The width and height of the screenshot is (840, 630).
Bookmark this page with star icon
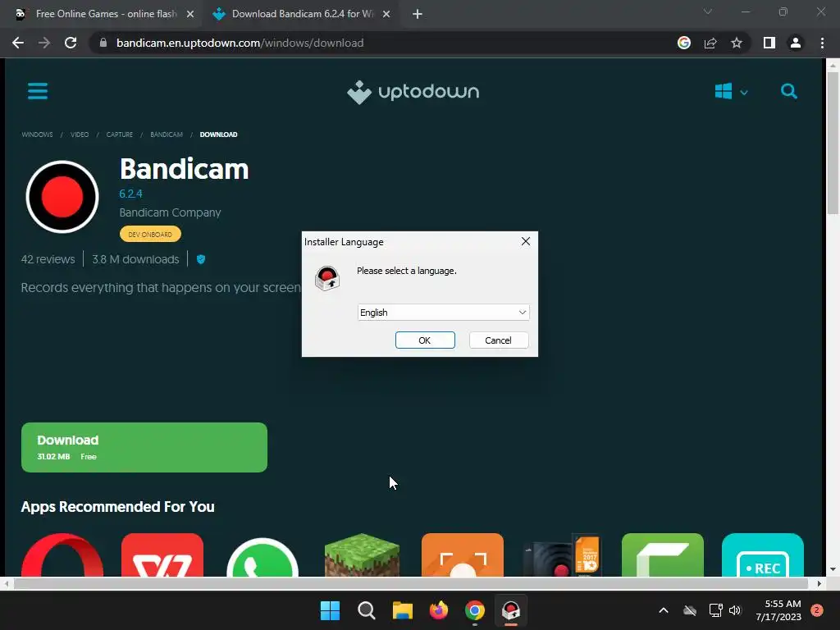tap(737, 43)
